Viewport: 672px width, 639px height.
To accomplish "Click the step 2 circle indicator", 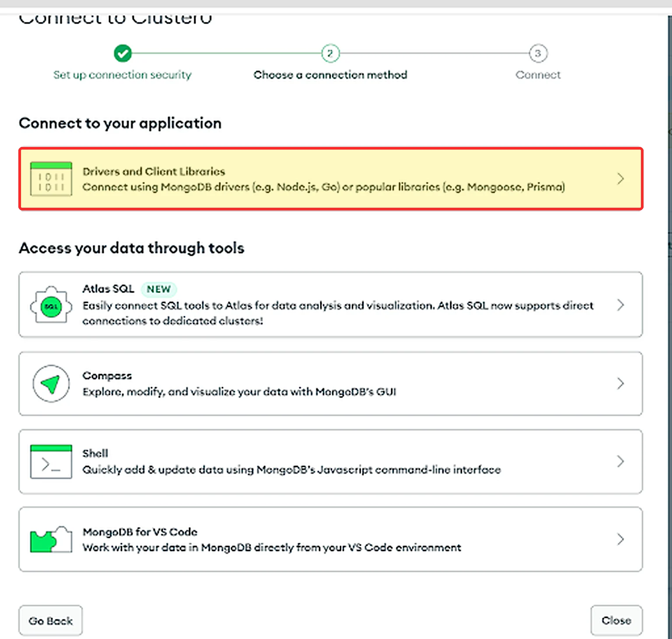I will pos(330,53).
